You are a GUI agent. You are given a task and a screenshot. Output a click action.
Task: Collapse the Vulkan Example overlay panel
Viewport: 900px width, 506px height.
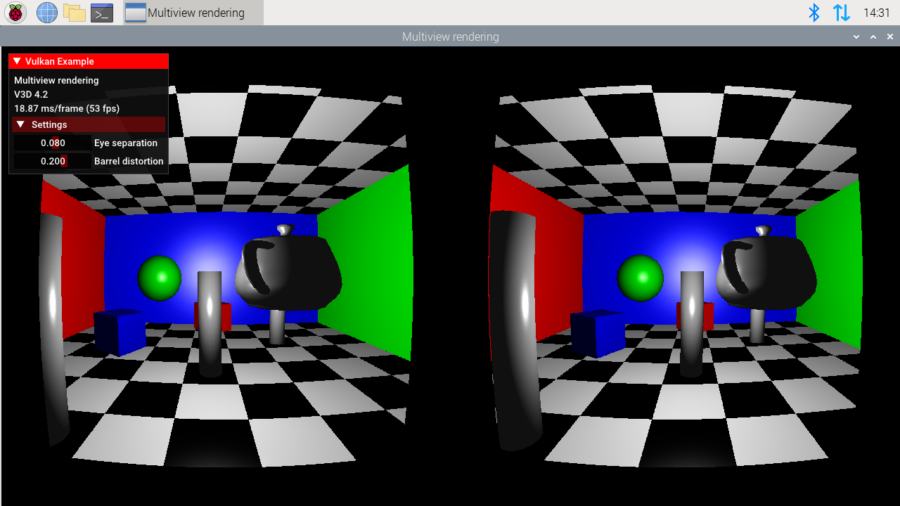tap(17, 61)
